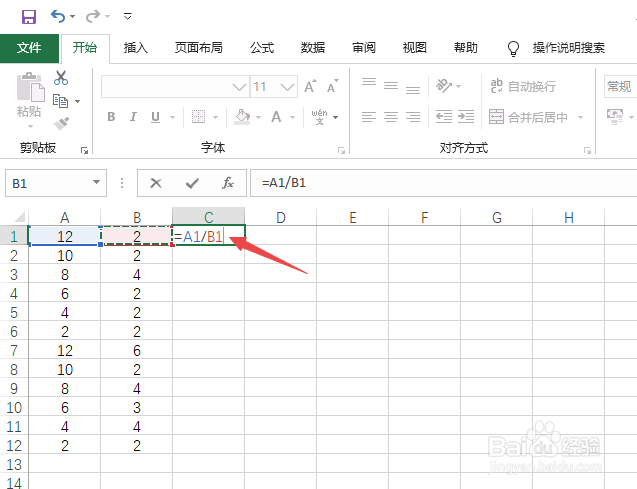Viewport: 637px width, 489px height.
Task: Toggle Italic formatting
Action: click(133, 117)
